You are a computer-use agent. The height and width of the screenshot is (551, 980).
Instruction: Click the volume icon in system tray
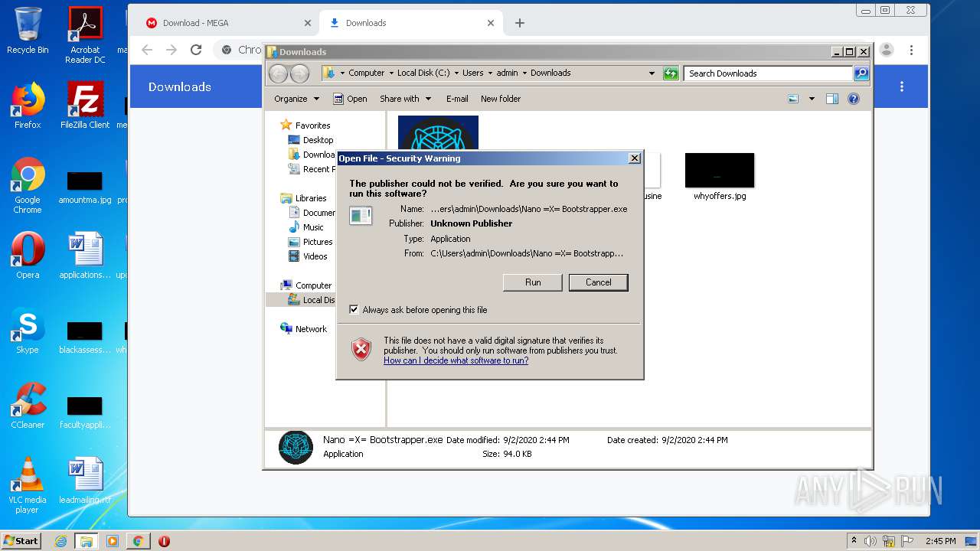[871, 541]
